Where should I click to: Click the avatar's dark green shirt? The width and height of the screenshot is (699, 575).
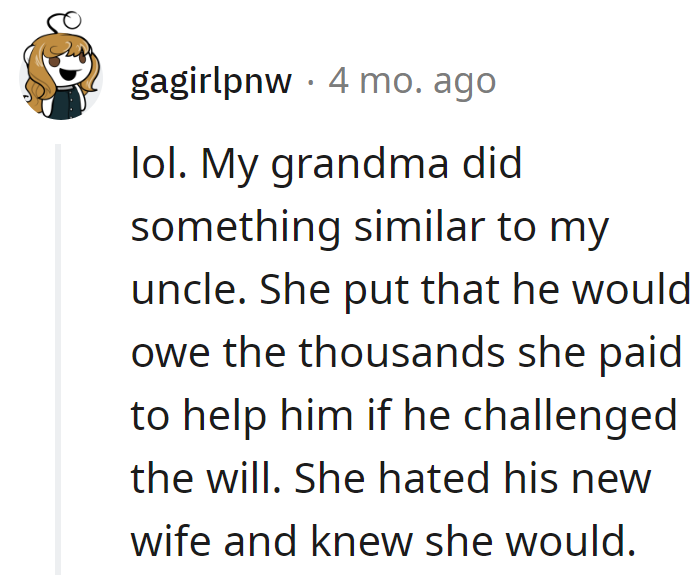coord(66,104)
